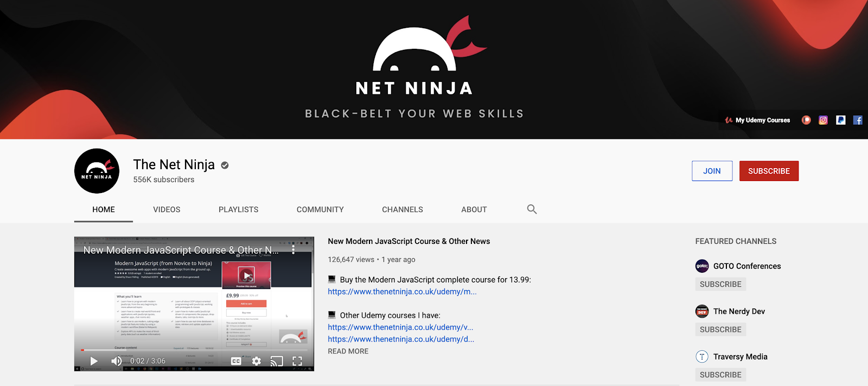Open the Traversy Media channel name

point(741,357)
